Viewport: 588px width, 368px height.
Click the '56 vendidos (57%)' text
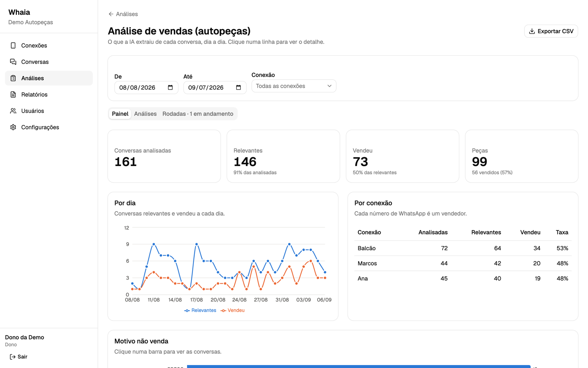492,173
